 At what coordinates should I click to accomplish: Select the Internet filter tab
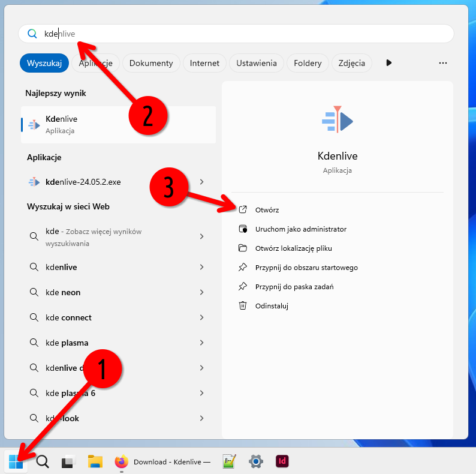(x=204, y=63)
